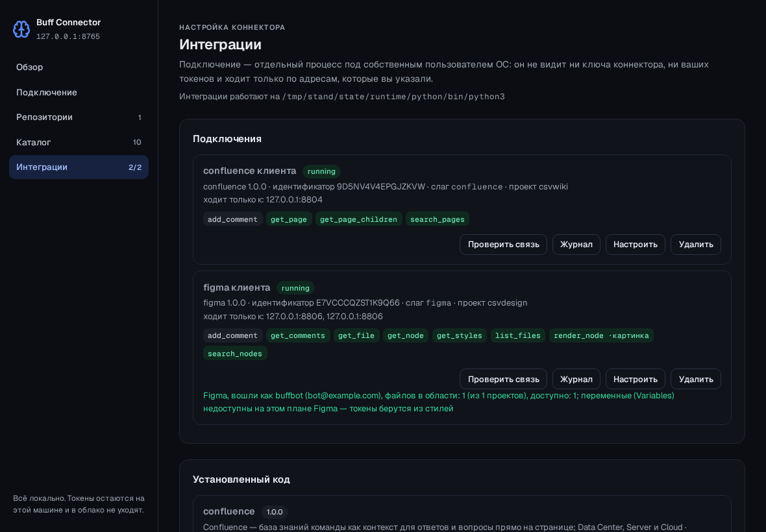Click the figma hosts 127.0.0.1:8806 line
The width and height of the screenshot is (766, 532).
[x=293, y=316]
